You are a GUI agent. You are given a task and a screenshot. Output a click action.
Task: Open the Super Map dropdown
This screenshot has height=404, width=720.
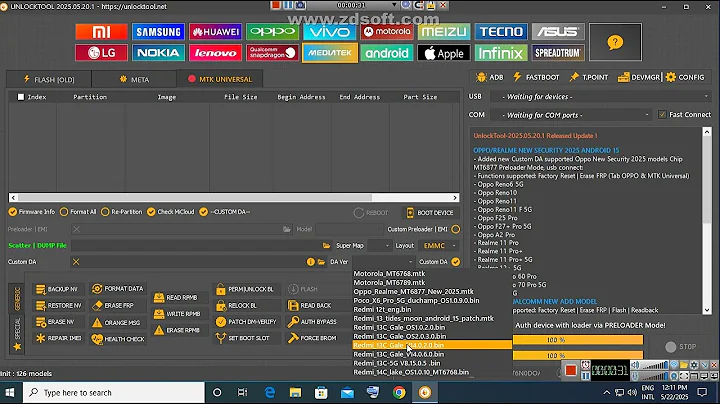coord(380,246)
